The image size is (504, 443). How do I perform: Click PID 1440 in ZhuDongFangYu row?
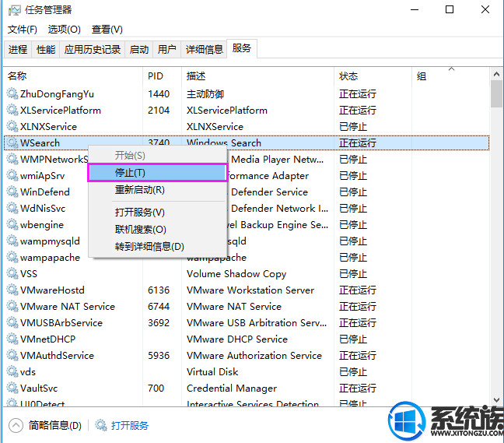tap(159, 94)
